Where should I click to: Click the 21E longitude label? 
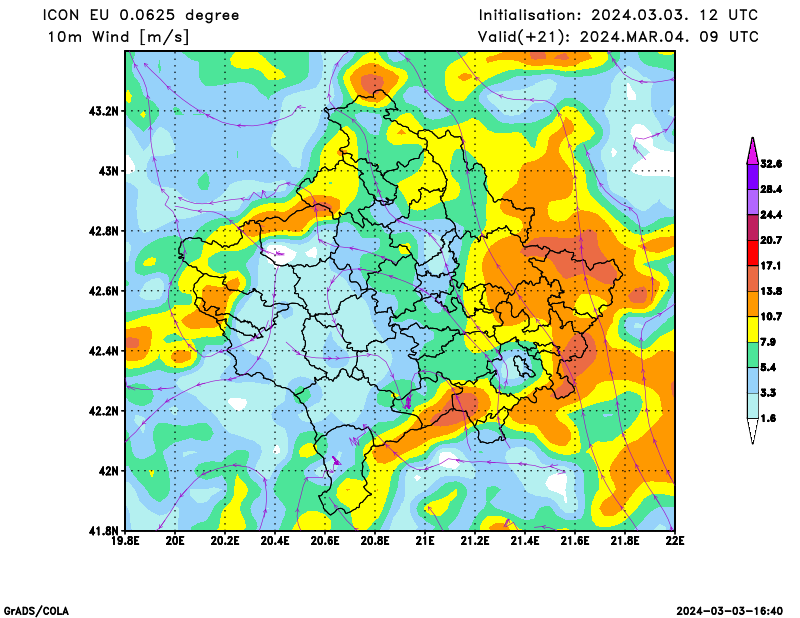tap(425, 541)
